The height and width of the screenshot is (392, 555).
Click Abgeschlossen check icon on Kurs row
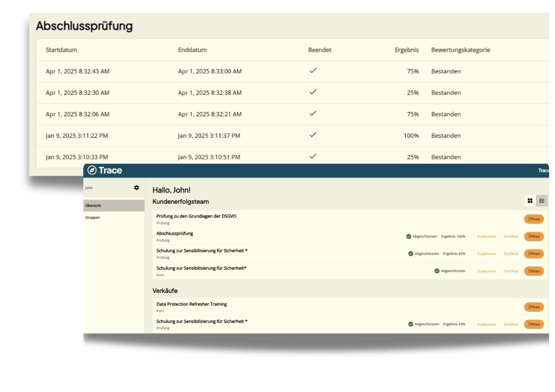[437, 271]
